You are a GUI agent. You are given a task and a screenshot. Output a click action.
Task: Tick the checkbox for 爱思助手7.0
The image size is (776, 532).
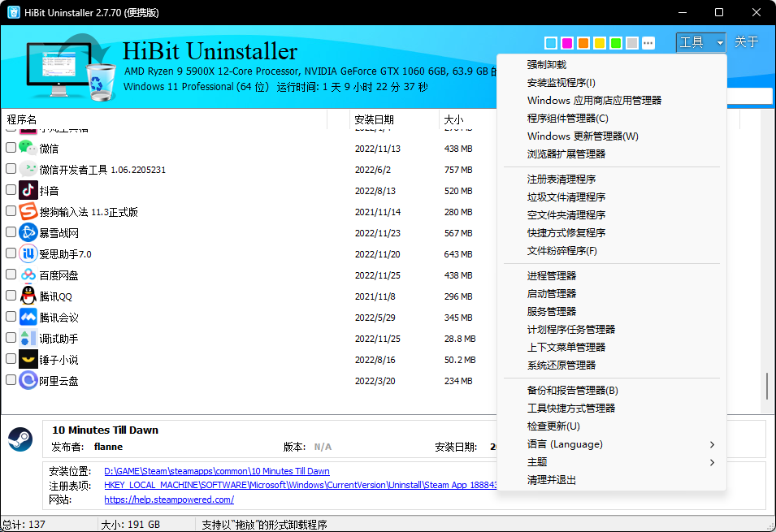coord(11,253)
